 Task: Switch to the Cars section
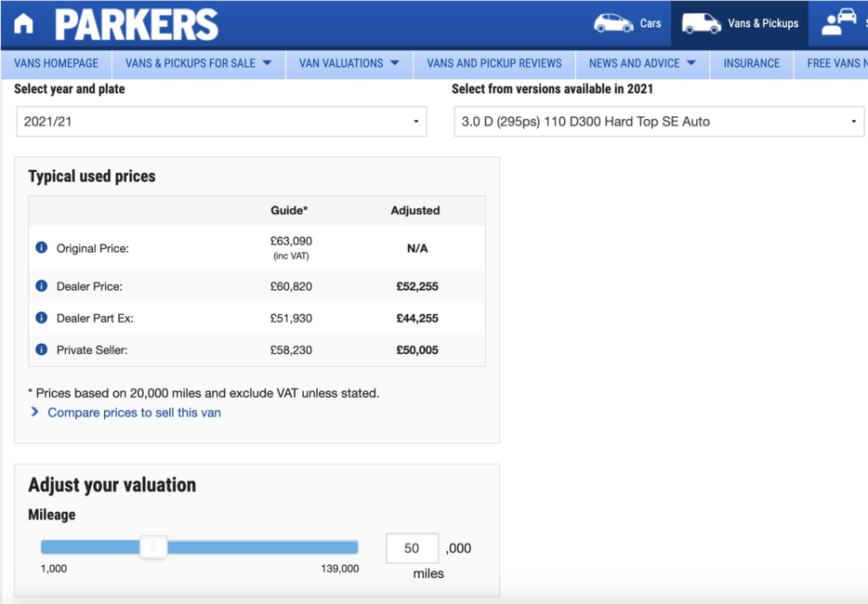[627, 23]
